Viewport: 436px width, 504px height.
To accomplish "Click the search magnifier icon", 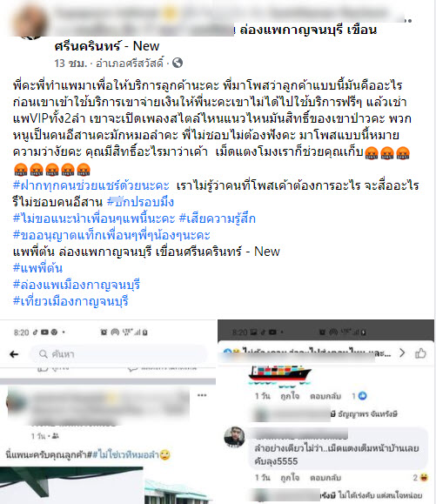I will click(x=44, y=354).
